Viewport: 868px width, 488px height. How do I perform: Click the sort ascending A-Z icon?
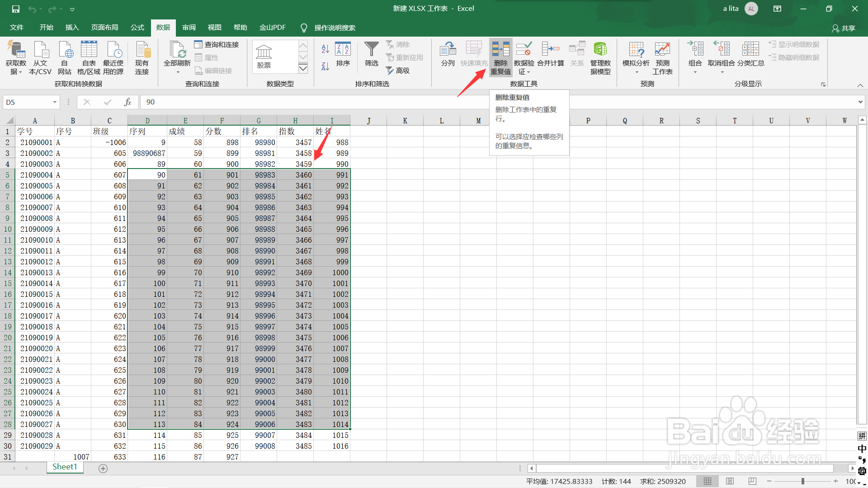point(325,49)
